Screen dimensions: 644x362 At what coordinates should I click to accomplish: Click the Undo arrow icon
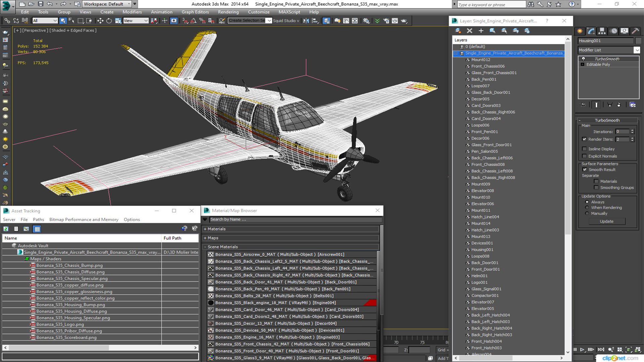(50, 4)
